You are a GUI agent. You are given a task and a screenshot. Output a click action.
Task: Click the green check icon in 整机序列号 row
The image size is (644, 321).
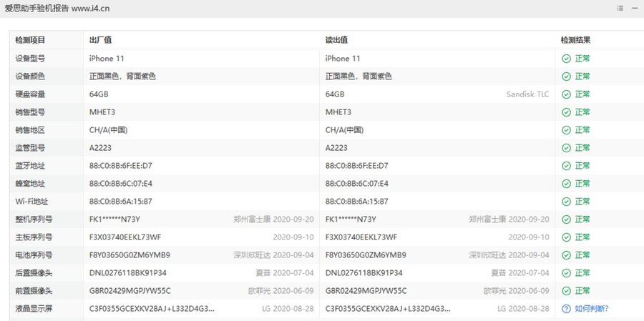pos(567,219)
